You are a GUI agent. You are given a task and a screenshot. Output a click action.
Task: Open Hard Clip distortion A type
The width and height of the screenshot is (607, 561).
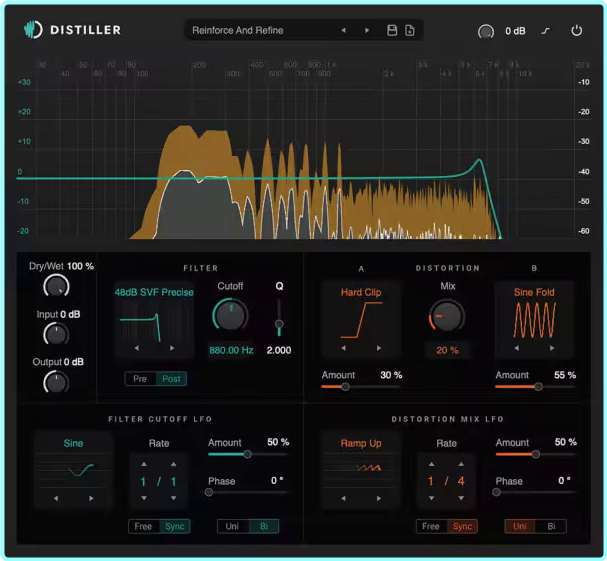(x=361, y=292)
